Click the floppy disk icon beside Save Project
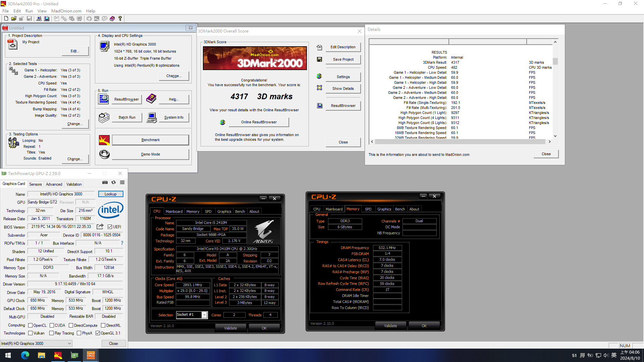 click(319, 59)
